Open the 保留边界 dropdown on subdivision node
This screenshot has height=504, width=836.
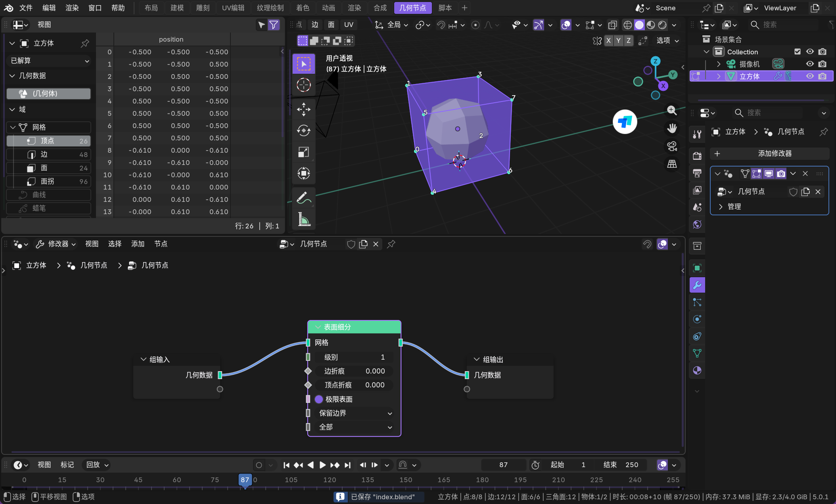355,413
